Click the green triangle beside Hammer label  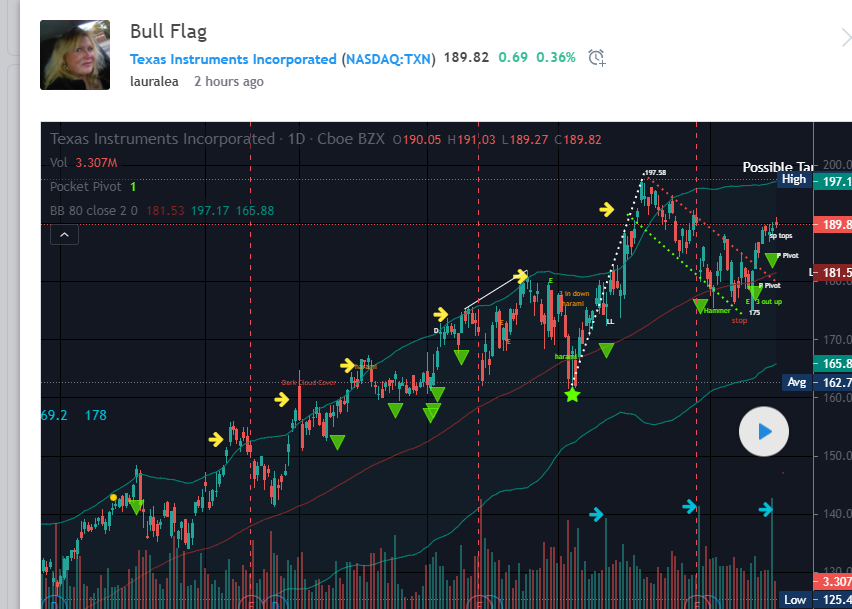pos(700,306)
